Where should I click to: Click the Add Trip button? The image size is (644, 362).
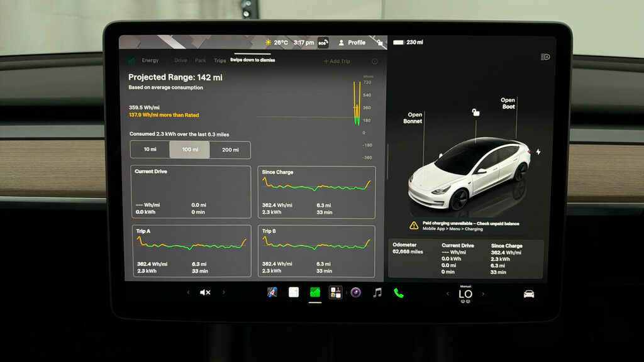click(337, 61)
